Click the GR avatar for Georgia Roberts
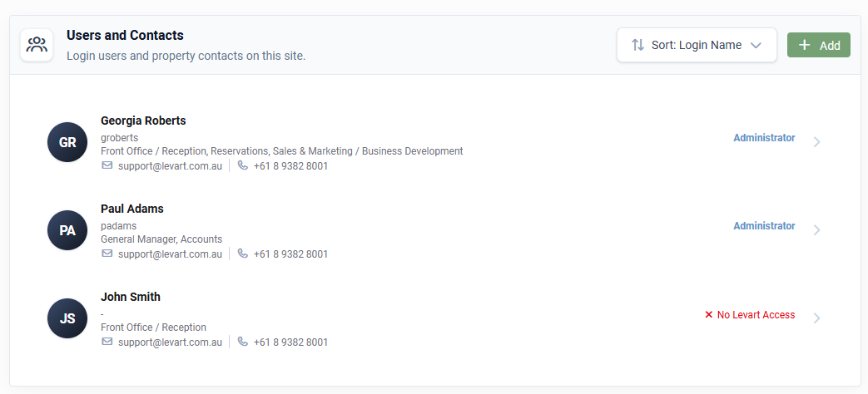The width and height of the screenshot is (868, 394). 67,142
